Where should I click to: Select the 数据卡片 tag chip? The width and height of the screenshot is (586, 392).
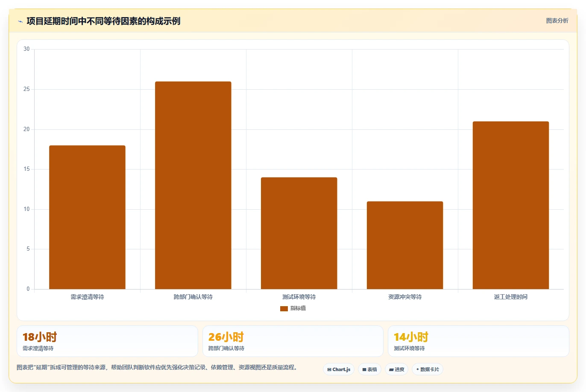tap(428, 369)
